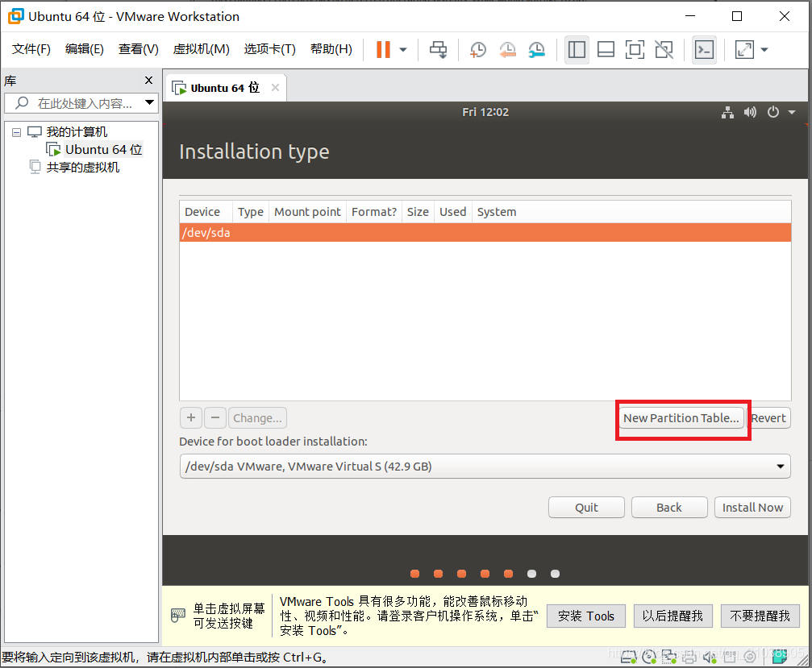Enter full screen mode
Screen dimensions: 812x668
tap(635, 50)
